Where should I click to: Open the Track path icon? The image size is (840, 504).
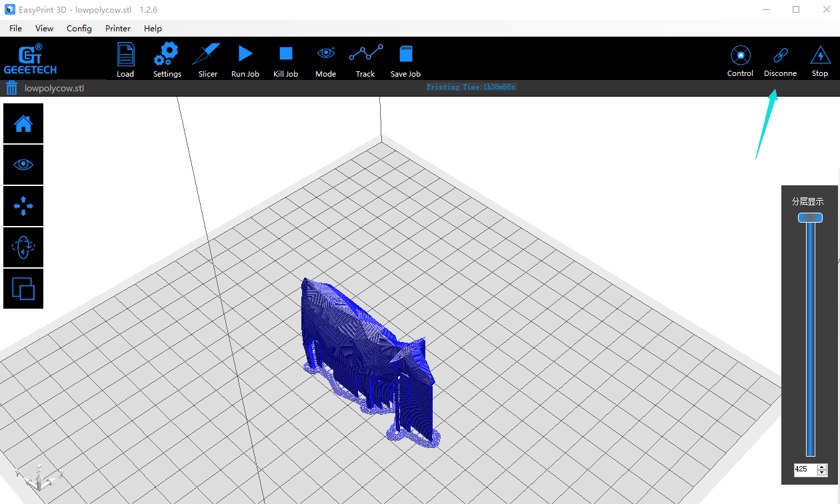(365, 59)
